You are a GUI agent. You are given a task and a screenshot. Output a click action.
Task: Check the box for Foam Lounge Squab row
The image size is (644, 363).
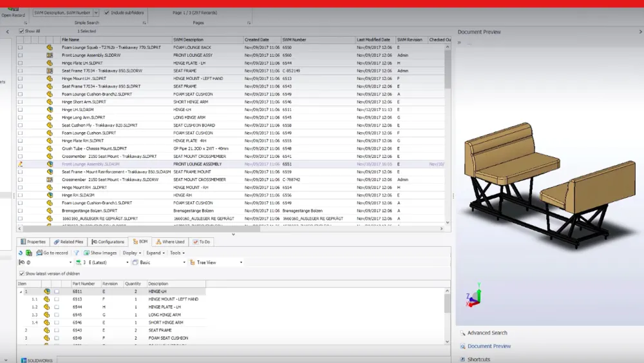[20, 48]
